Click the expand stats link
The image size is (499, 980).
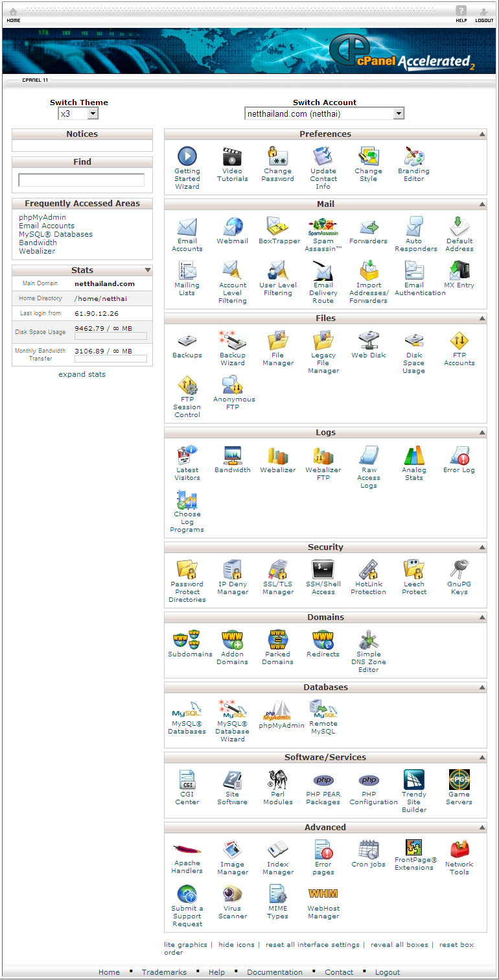[82, 374]
